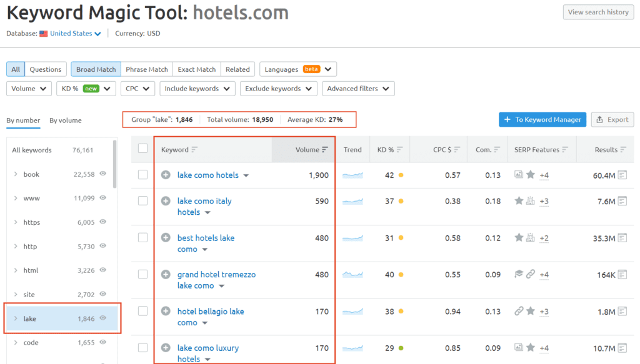Sort by Com. column sort icon
Viewport: 640px width, 364px height.
click(x=496, y=150)
